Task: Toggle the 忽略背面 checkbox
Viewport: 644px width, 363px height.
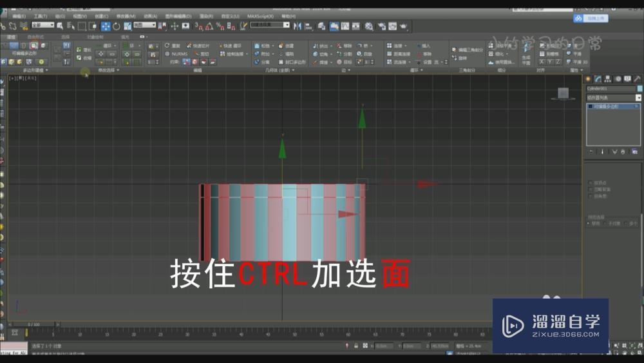Action: tap(591, 190)
